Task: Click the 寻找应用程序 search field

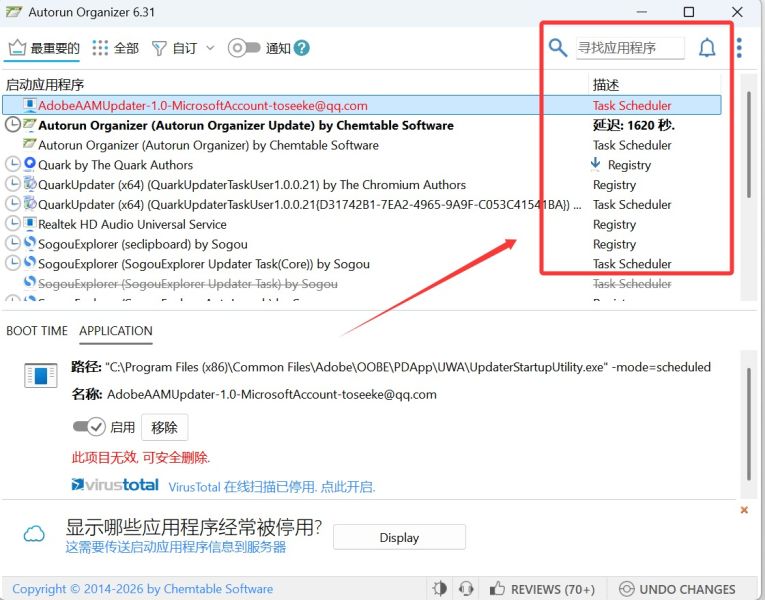Action: point(630,48)
